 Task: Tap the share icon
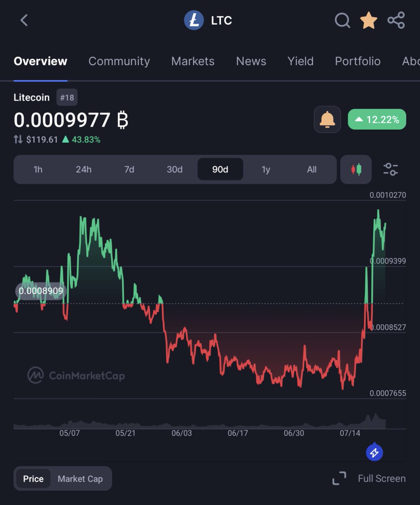(396, 20)
